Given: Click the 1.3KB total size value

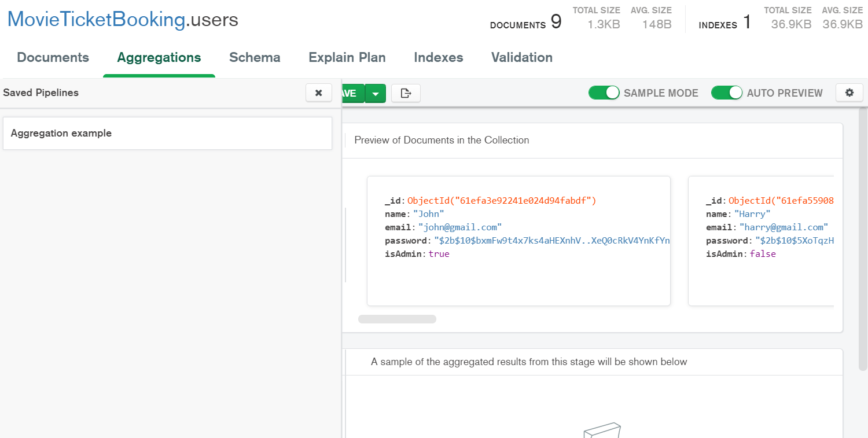Looking at the screenshot, I should point(604,24).
